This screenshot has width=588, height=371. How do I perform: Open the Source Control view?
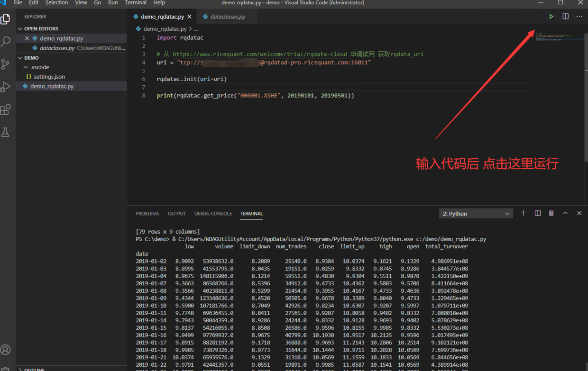6,64
